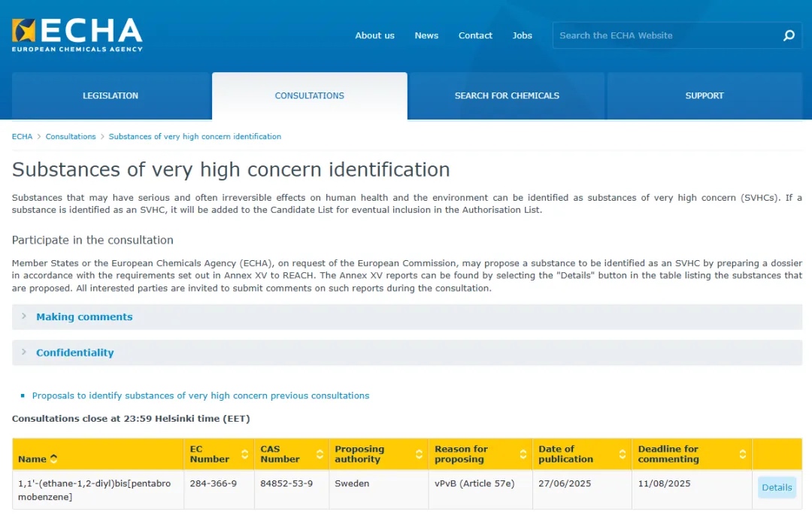Focus the Search the ECHA Website field
Image resolution: width=812 pixels, height=521 pixels.
(668, 35)
